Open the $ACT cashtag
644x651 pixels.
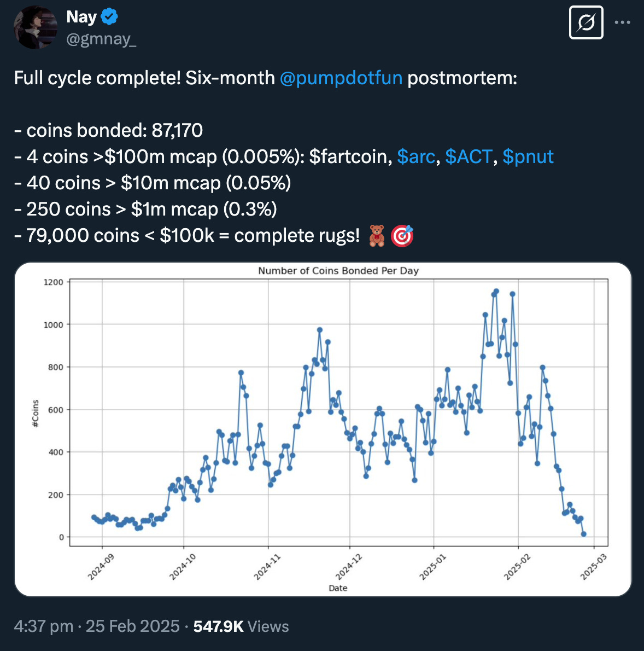pos(469,157)
